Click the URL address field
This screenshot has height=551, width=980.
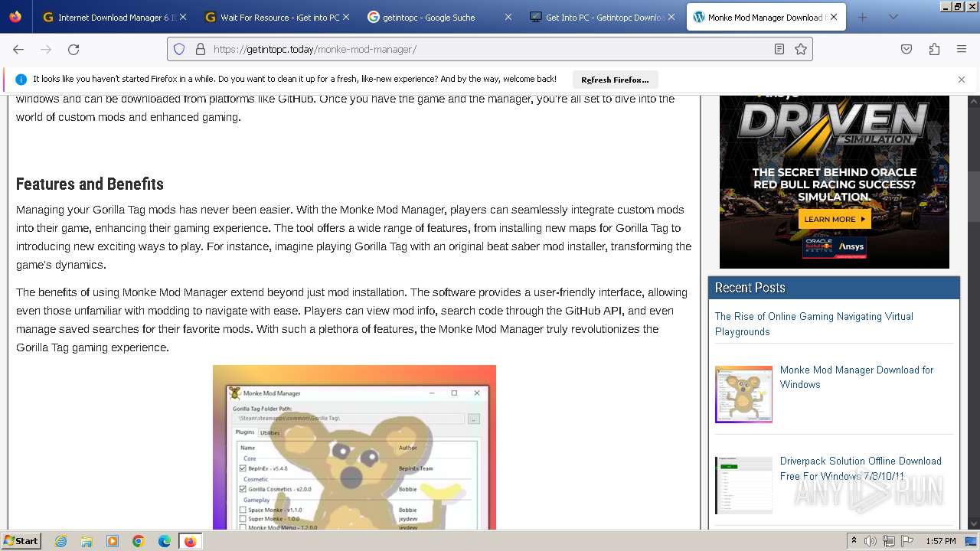click(x=490, y=49)
